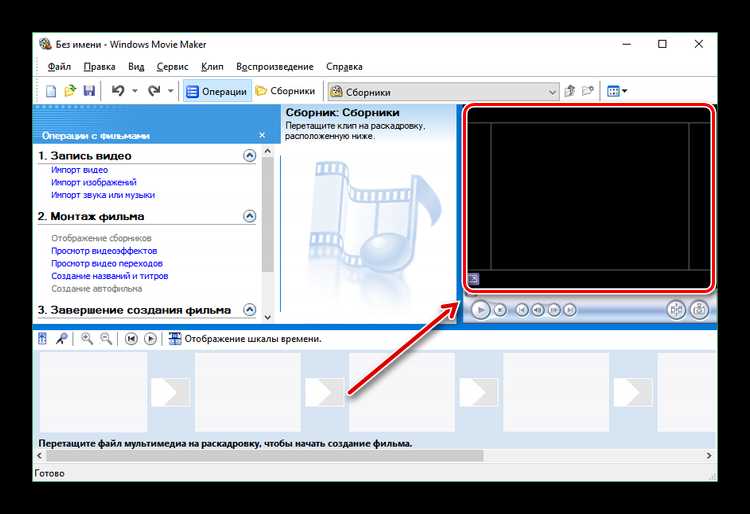The width and height of the screenshot is (750, 514).
Task: Collapse the Завершение создания фильма section
Action: click(x=249, y=309)
